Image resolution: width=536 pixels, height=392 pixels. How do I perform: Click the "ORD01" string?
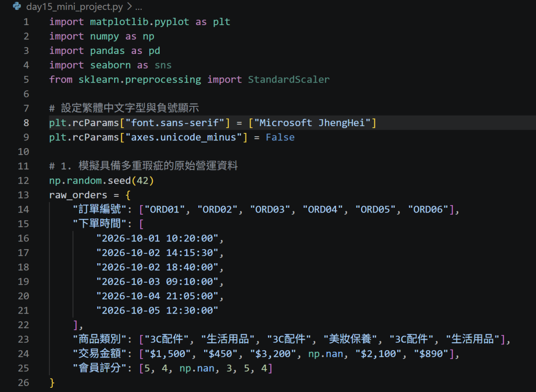tap(165, 209)
